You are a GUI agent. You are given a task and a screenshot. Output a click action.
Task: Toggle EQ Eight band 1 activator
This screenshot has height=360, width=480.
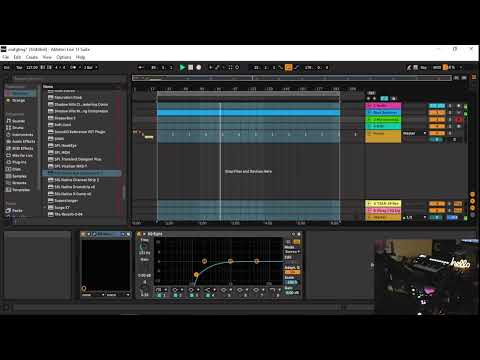tap(159, 295)
